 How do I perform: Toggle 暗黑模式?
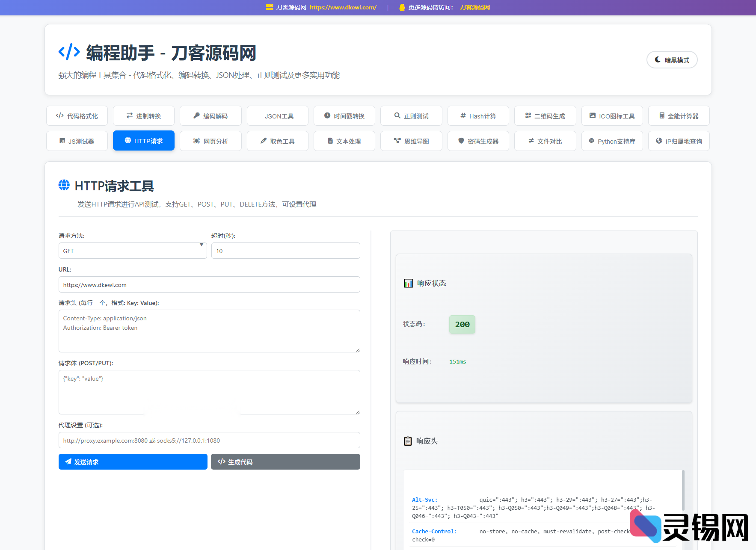672,60
